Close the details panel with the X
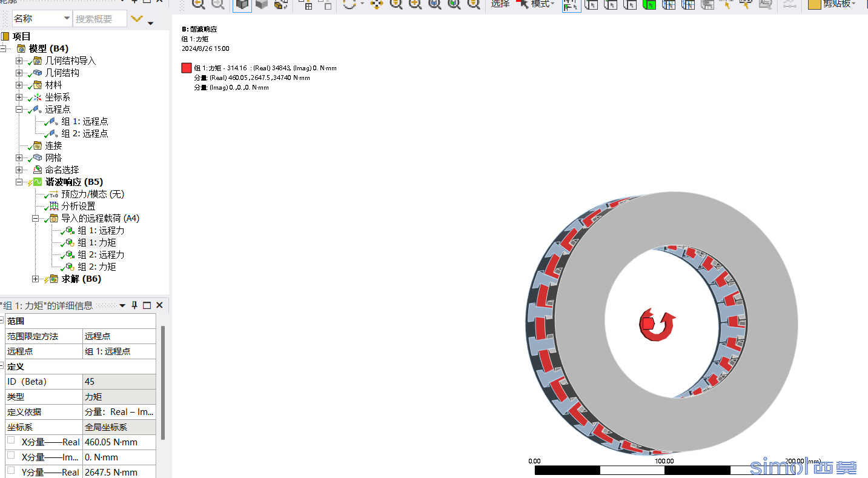868x478 pixels. pos(159,305)
